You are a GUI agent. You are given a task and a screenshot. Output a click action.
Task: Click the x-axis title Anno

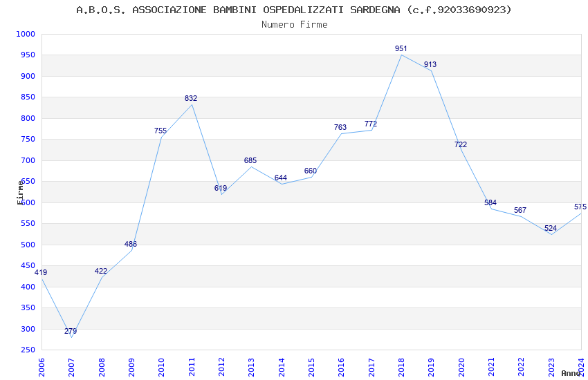point(571,373)
